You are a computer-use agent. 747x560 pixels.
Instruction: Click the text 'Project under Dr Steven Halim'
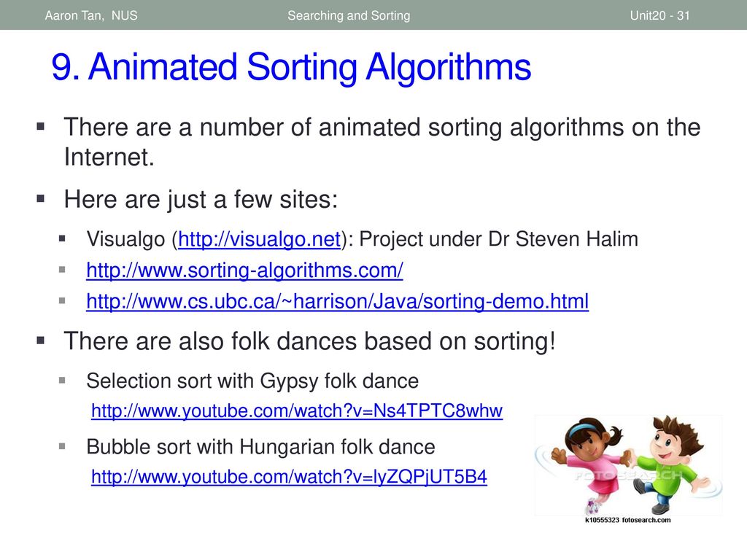(498, 239)
